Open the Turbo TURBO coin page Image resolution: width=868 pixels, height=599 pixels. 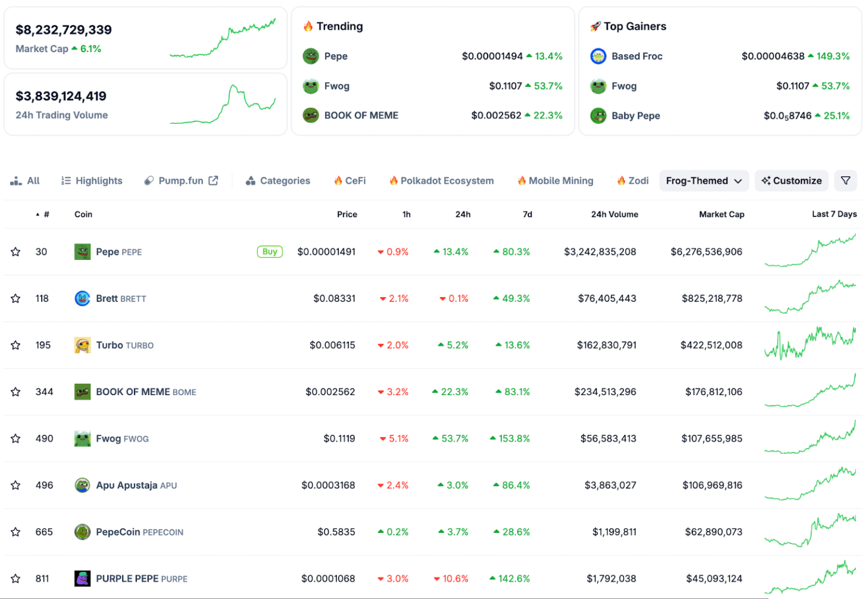click(125, 345)
